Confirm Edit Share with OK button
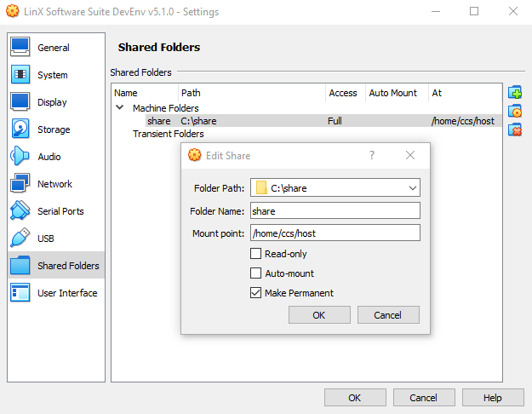 pos(319,315)
